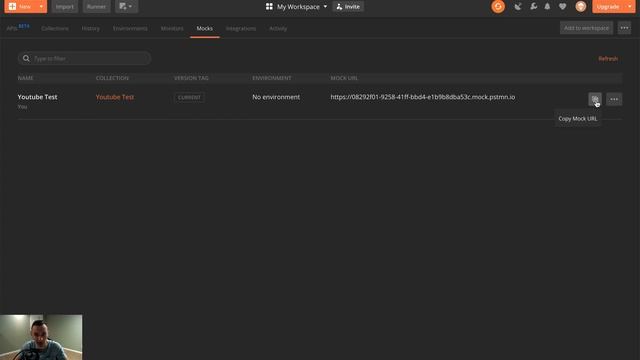Open settings via wrench icon
Screen dimensions: 640x360
point(533,7)
